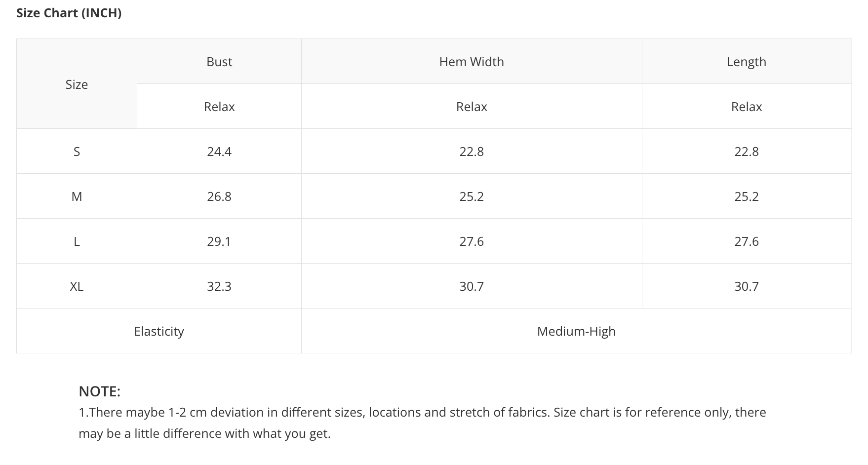
Task: Click the Medium-High elasticity value
Action: click(x=576, y=331)
